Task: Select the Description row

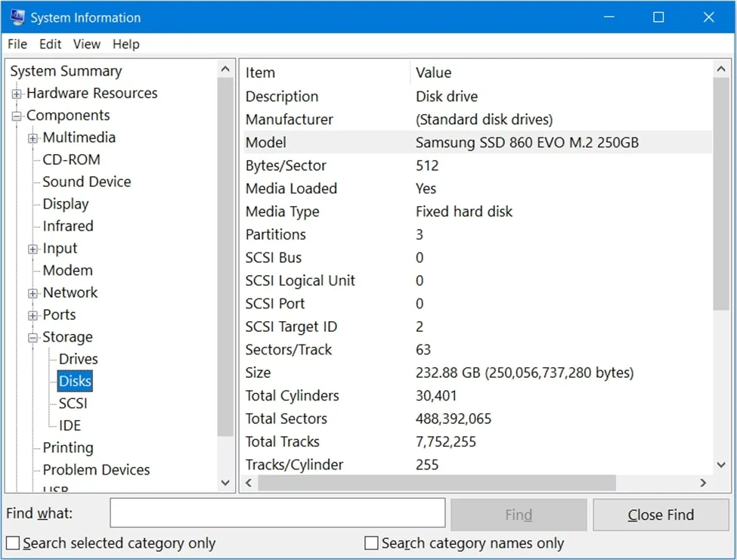Action: click(478, 96)
